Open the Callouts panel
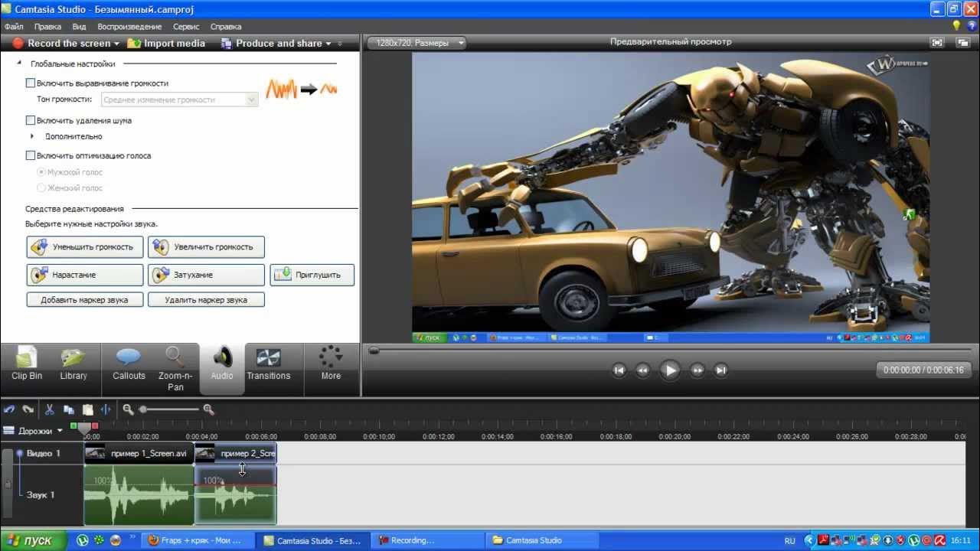This screenshot has width=980, height=551. point(129,364)
